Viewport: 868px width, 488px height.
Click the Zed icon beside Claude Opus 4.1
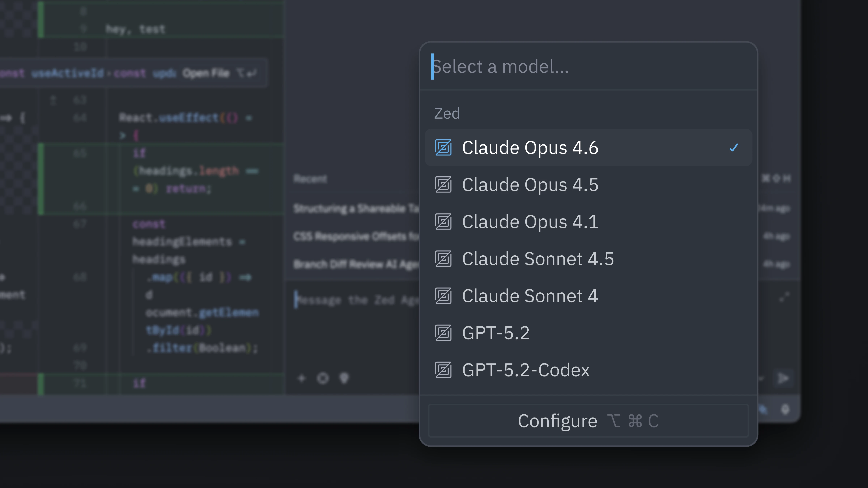443,222
